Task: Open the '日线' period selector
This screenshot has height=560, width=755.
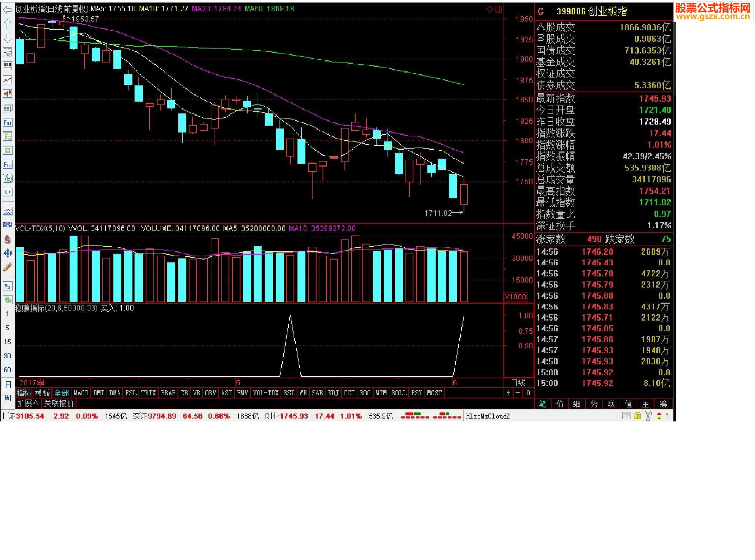Action: tap(518, 383)
